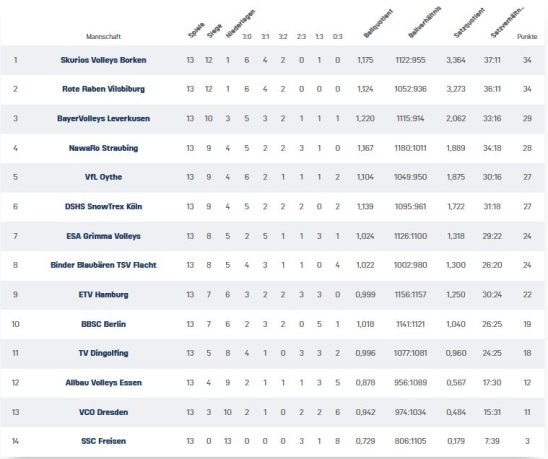Open Allbau Volleys Essen team page
This screenshot has height=459, width=548.
(x=103, y=382)
